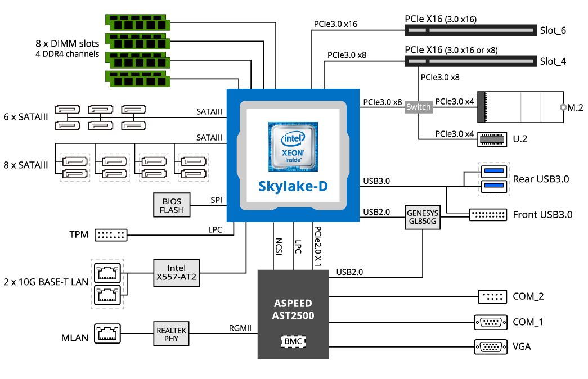Click the Intel X557-AT2 chip block
The height and width of the screenshot is (379, 588).
[176, 273]
